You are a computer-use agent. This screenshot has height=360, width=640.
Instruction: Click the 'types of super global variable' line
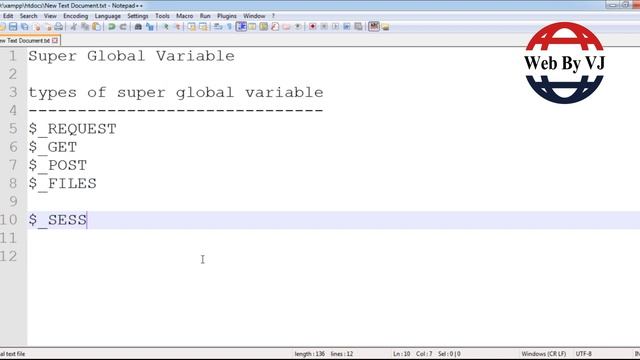click(x=176, y=93)
